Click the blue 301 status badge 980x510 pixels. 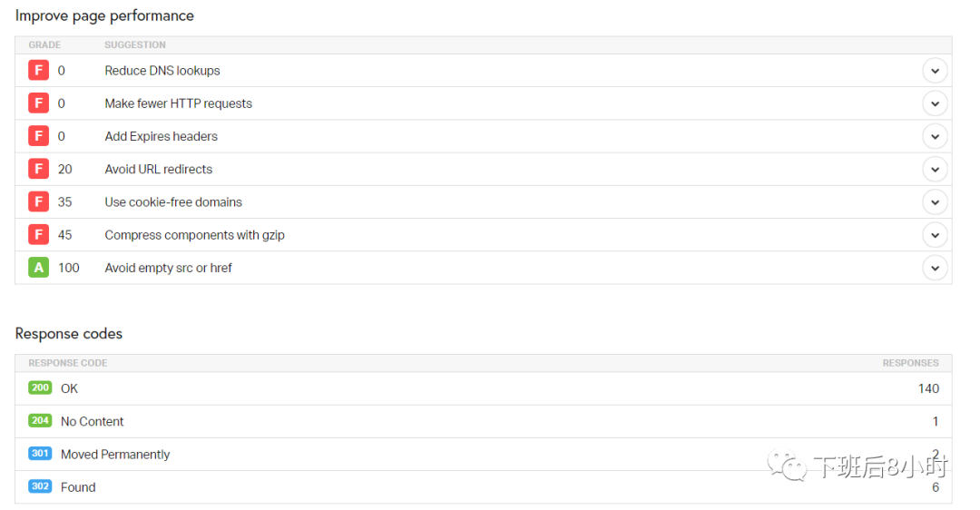pos(40,453)
